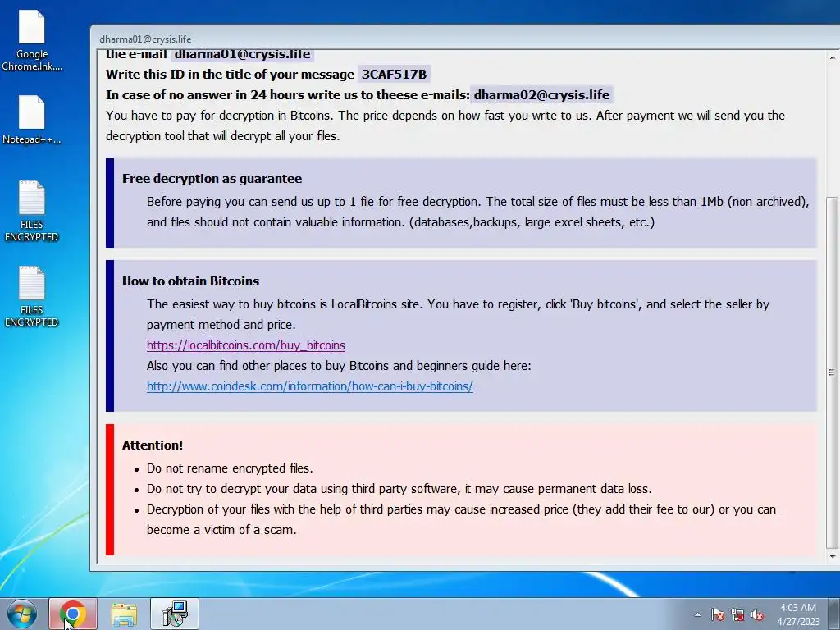Click the 'Free decryption as guarantee' heading
This screenshot has height=630, width=840.
(212, 178)
